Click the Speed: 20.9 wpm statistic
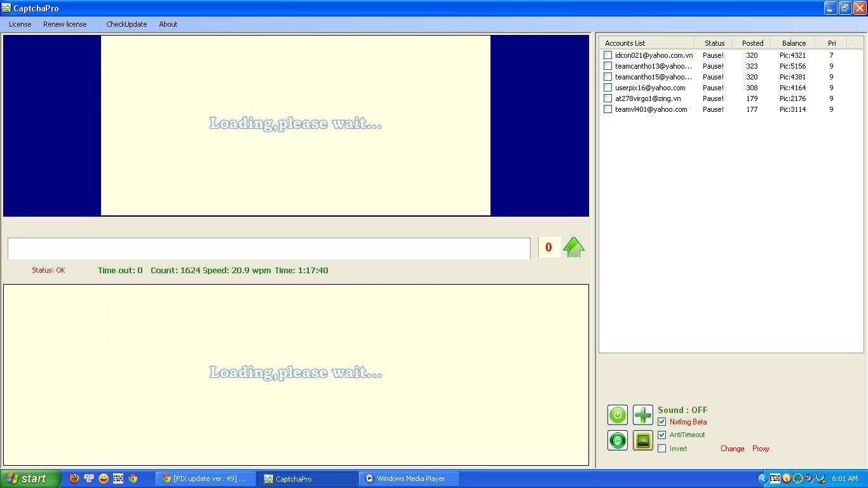The width and height of the screenshot is (868, 488). pyautogui.click(x=237, y=270)
